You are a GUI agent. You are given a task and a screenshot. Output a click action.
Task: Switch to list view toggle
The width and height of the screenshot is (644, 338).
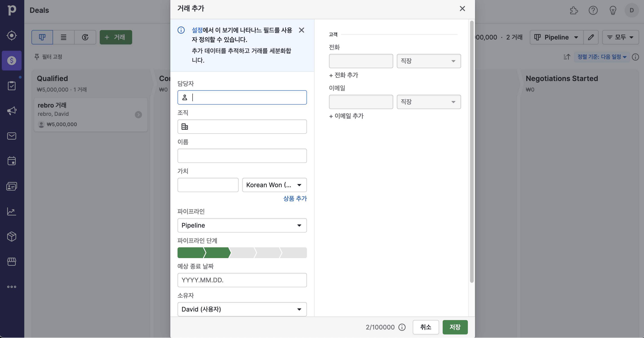coord(64,37)
